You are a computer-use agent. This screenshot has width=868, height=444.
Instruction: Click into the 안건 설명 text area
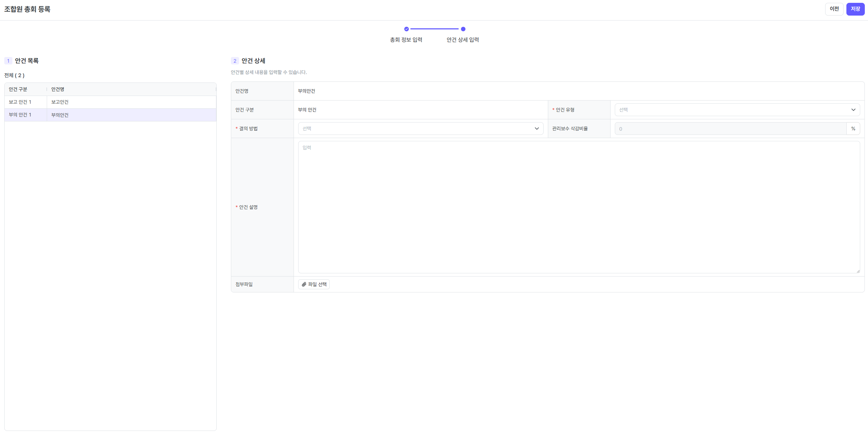pos(578,207)
